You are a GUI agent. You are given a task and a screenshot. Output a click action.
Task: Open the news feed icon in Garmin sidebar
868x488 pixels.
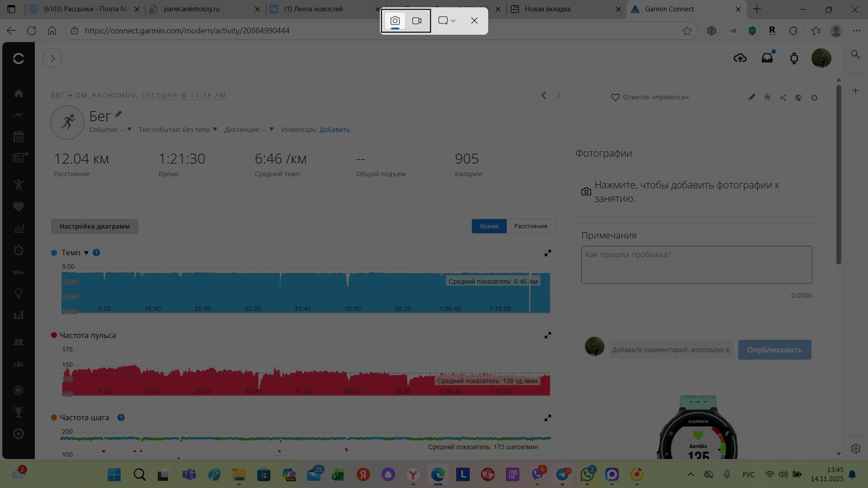19,158
